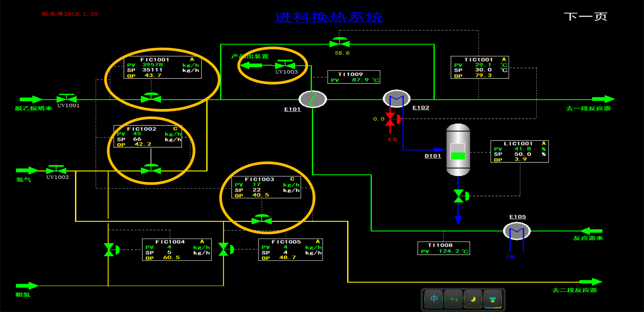Click the 去二段反应器 outlet arrow
Viewport: 644px width, 312px height.
[x=591, y=282]
